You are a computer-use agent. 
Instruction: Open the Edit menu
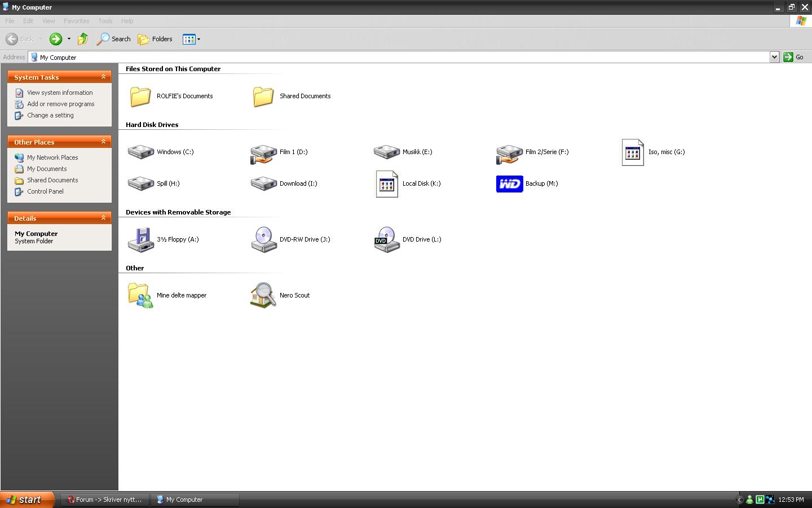[x=28, y=21]
